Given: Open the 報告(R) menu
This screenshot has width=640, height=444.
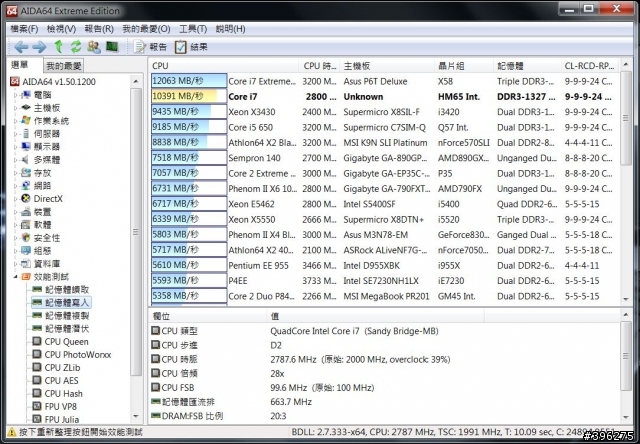Looking at the screenshot, I should coord(99,29).
